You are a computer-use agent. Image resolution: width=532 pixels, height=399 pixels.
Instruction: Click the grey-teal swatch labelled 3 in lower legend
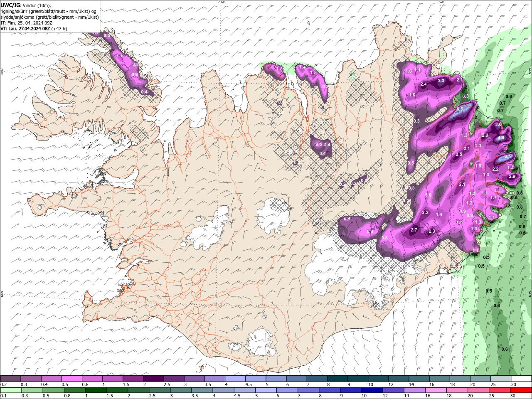click(181, 390)
